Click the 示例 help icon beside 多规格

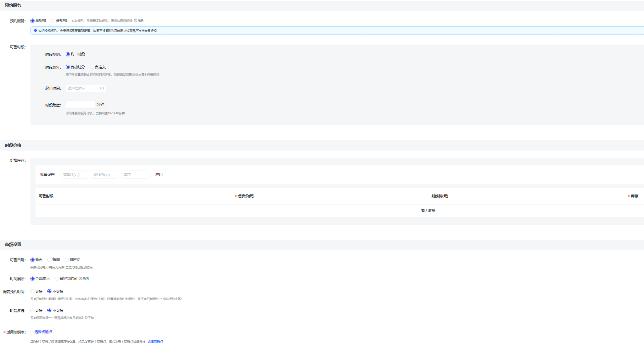click(x=139, y=21)
